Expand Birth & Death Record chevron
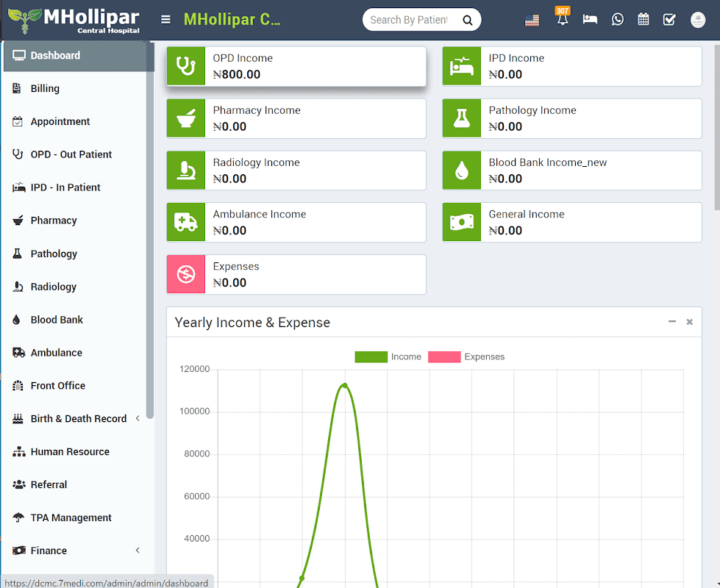Viewport: 720px width, 588px height. [x=138, y=419]
